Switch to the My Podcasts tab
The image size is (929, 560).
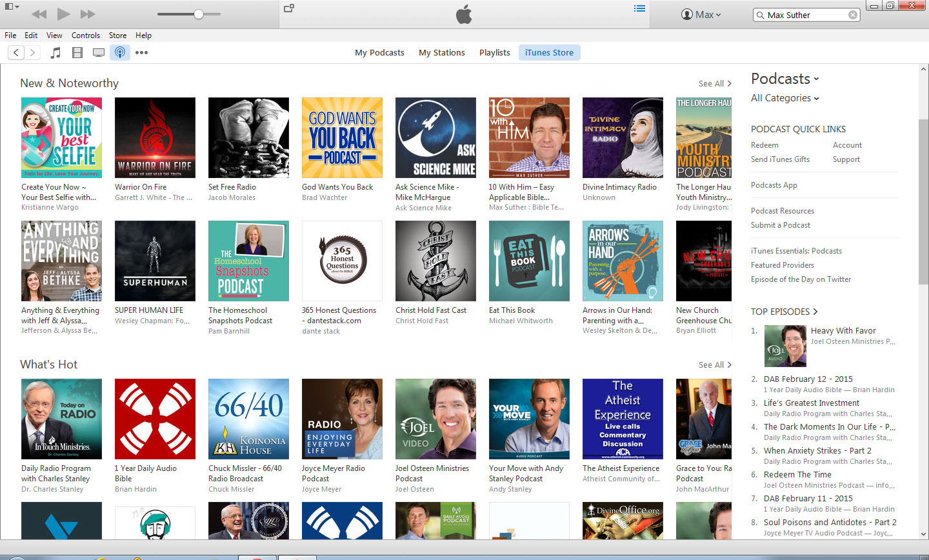tap(379, 53)
